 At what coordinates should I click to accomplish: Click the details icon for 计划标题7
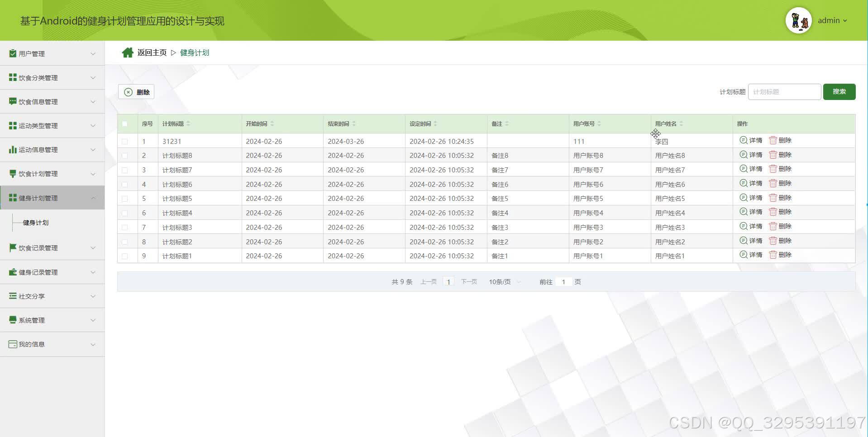click(x=743, y=169)
